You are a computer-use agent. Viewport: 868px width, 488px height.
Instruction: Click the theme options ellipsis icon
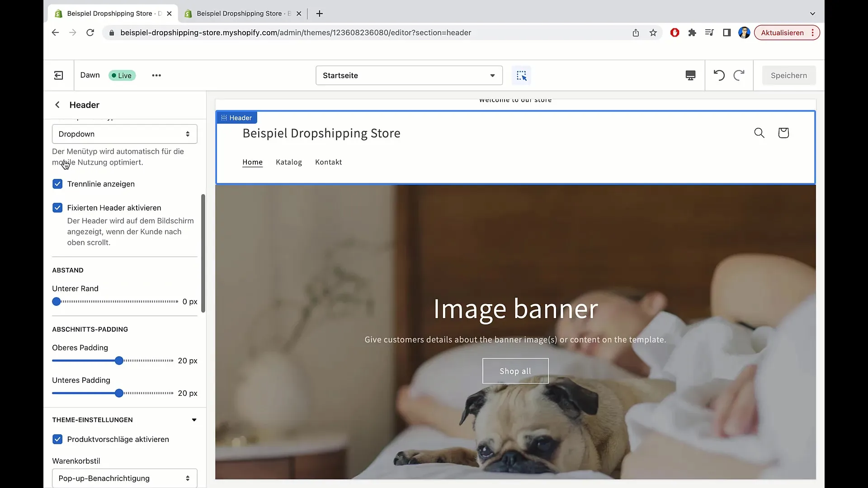157,75
